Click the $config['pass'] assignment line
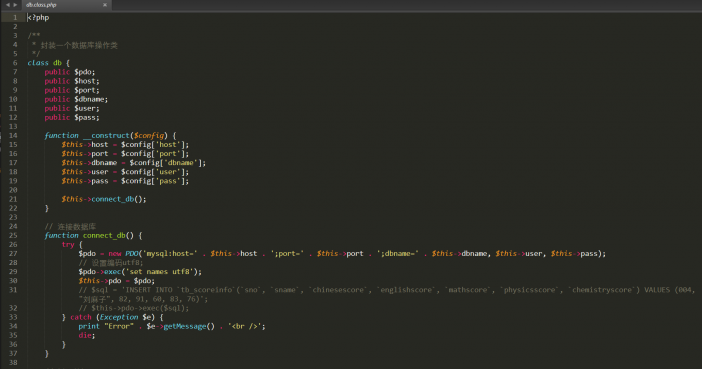 (125, 181)
